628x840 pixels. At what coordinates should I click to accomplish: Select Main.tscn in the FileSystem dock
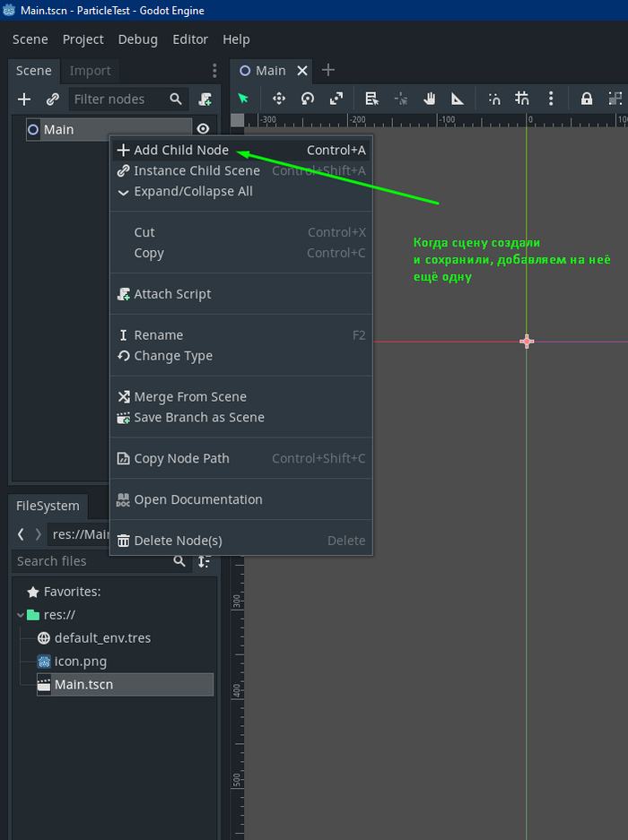(x=83, y=685)
